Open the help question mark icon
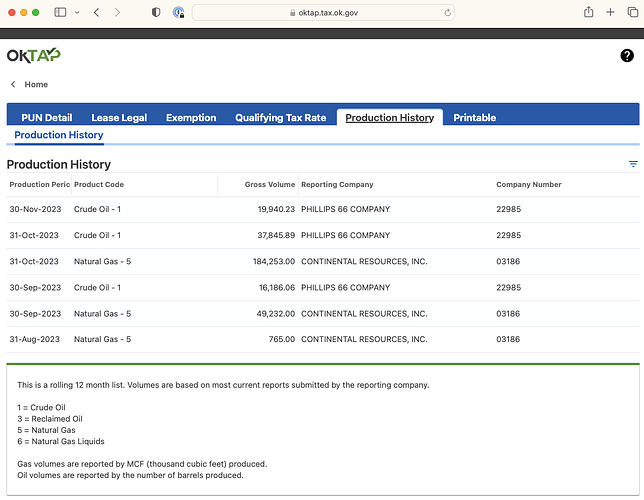 point(627,55)
